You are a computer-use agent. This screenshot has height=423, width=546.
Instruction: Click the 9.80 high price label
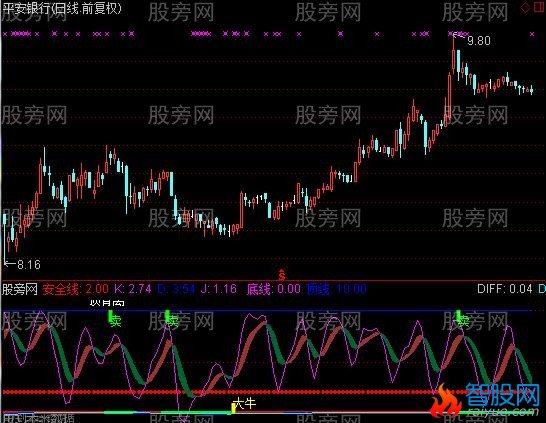point(479,41)
